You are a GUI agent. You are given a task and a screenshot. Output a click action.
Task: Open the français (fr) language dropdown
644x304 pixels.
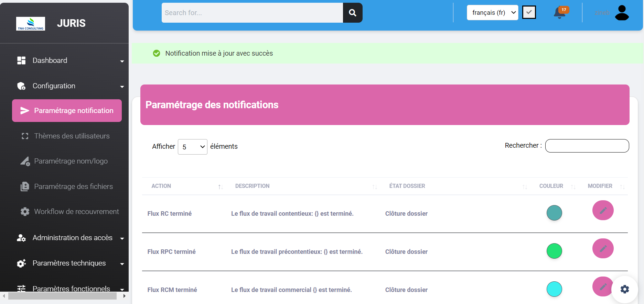492,13
